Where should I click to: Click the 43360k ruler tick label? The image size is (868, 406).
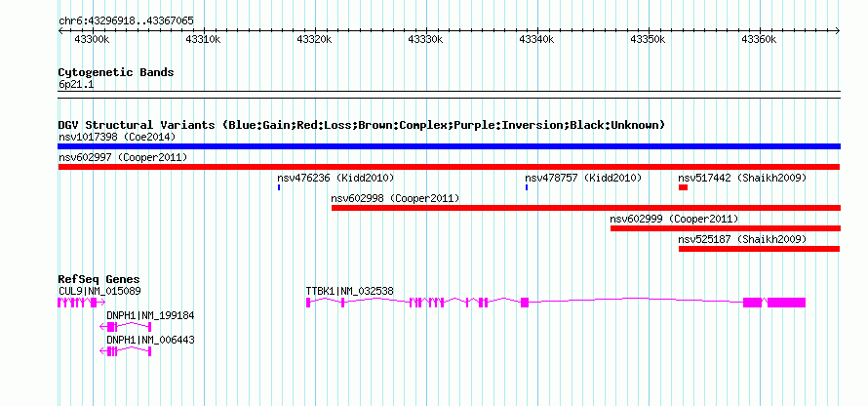(x=759, y=40)
